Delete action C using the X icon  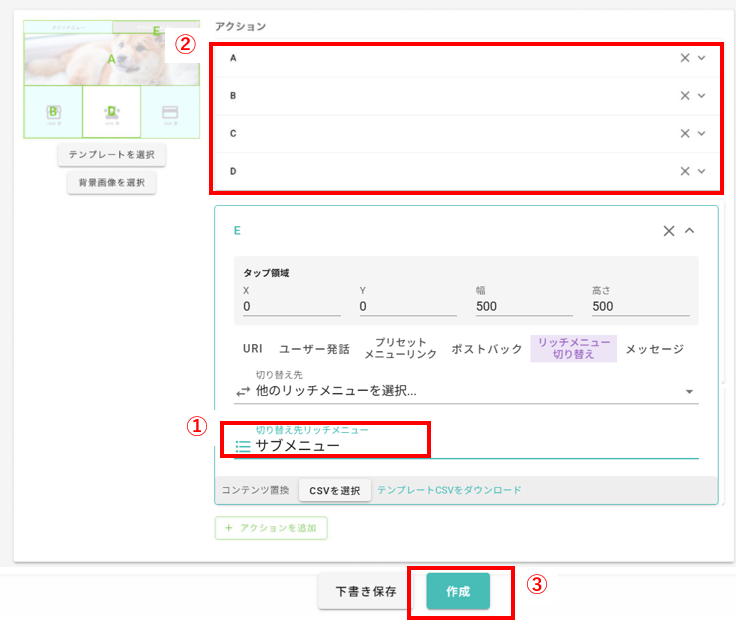pyautogui.click(x=685, y=133)
